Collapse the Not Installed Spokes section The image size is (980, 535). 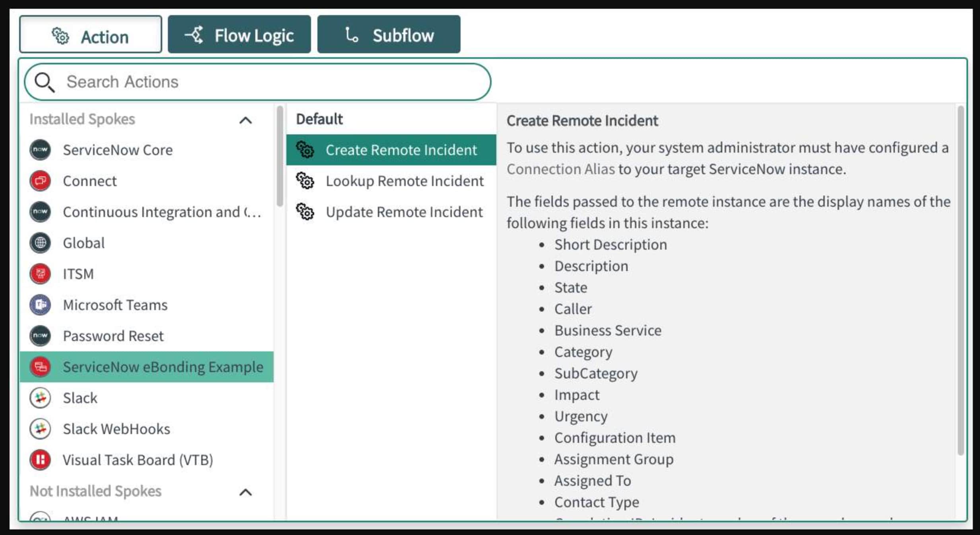pyautogui.click(x=246, y=492)
